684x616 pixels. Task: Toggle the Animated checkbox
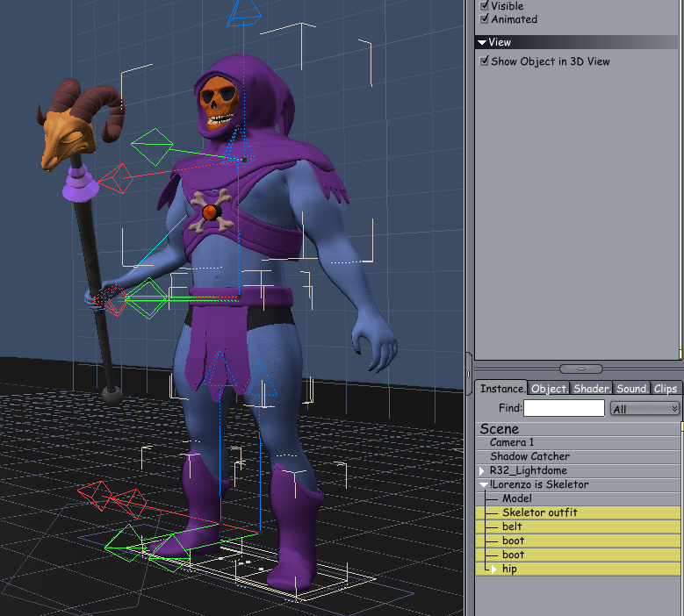pos(484,18)
